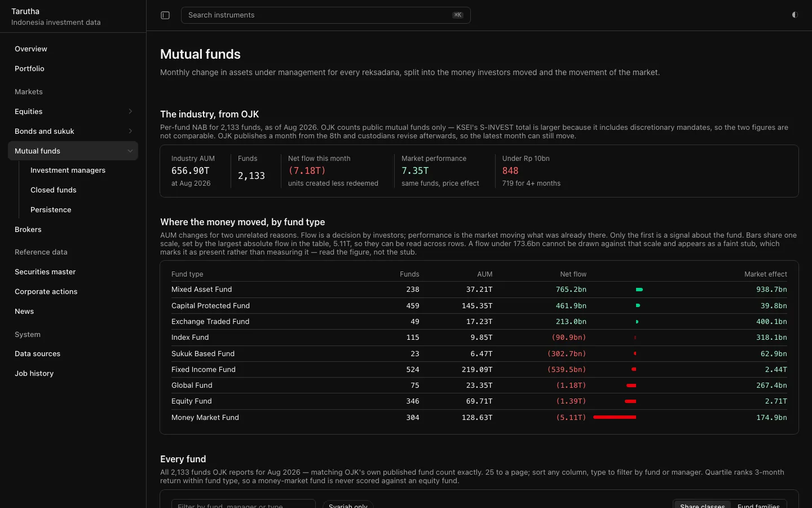This screenshot has width=812, height=508.
Task: Switch to Fund families view
Action: tap(758, 505)
